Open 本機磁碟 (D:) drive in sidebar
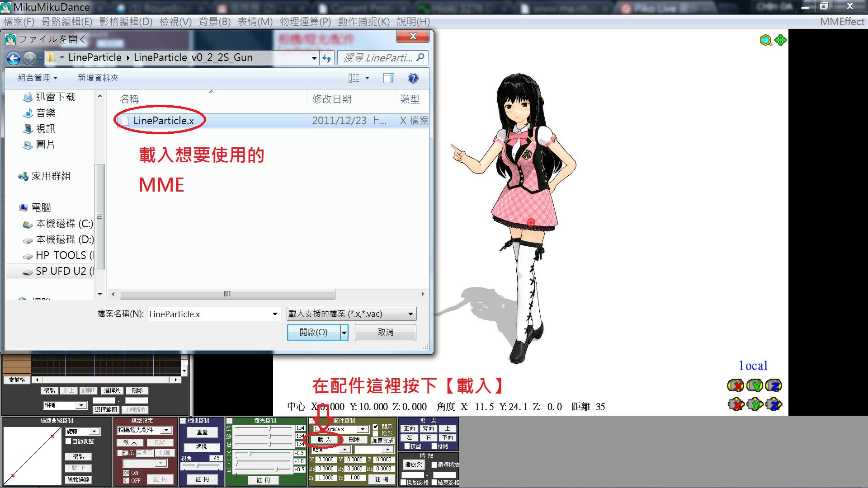868x488 pixels. click(x=57, y=239)
